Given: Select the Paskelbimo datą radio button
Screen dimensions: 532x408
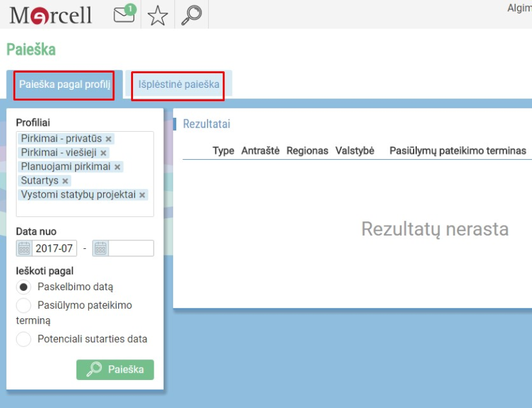Looking at the screenshot, I should 23,287.
